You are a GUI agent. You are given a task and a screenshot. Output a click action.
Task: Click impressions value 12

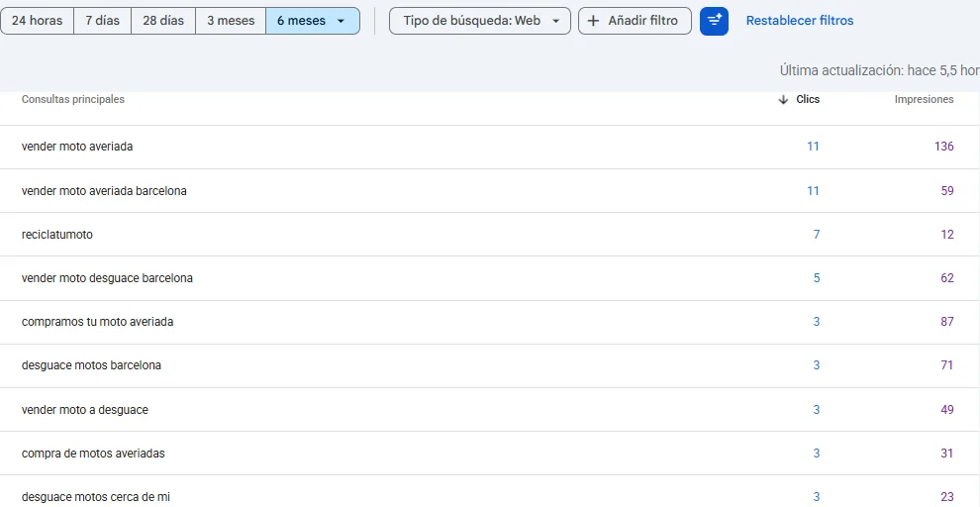(x=947, y=235)
